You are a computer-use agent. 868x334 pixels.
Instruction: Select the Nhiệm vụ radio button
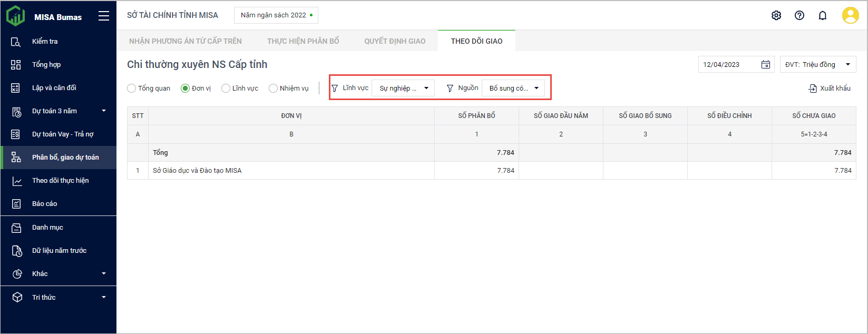[x=273, y=89]
